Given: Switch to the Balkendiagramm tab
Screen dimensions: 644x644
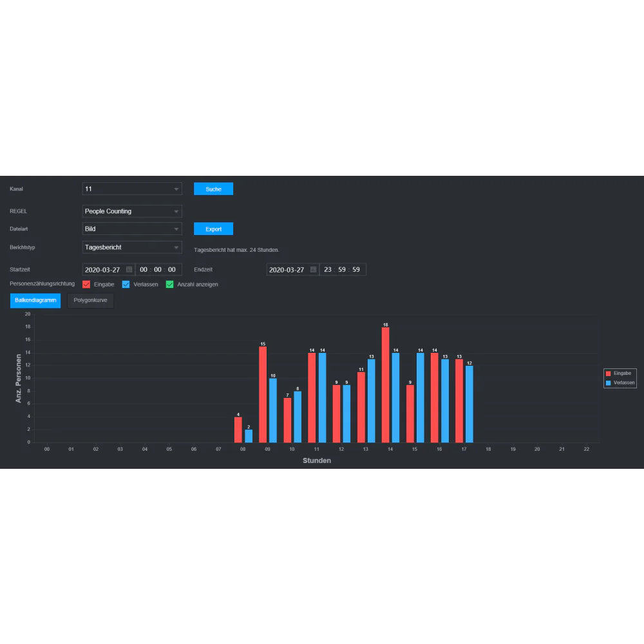Looking at the screenshot, I should click(x=35, y=300).
